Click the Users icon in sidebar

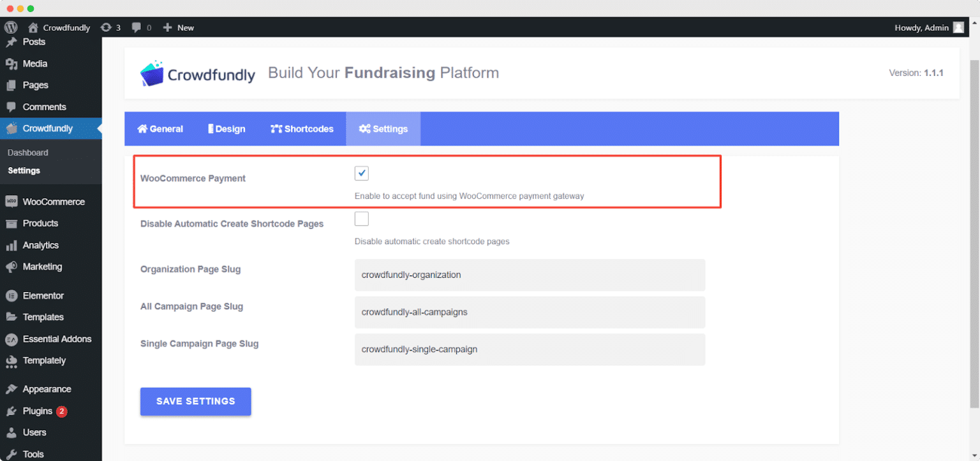coord(11,433)
